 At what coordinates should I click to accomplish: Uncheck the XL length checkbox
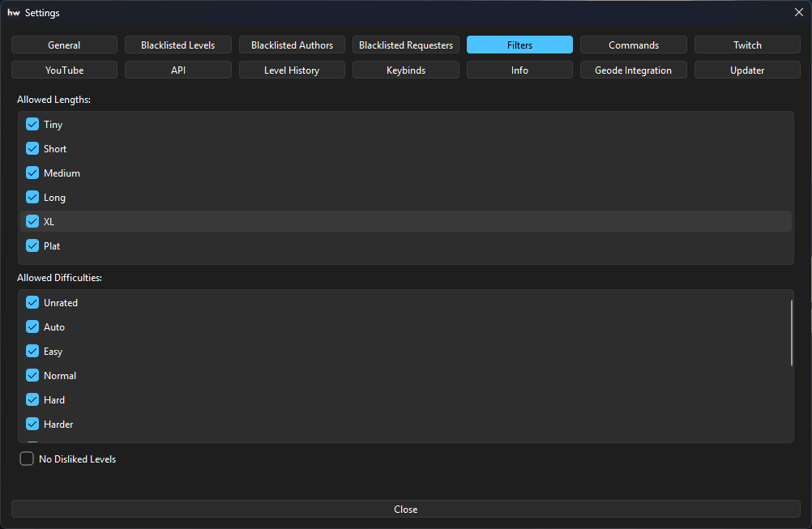pyautogui.click(x=32, y=221)
